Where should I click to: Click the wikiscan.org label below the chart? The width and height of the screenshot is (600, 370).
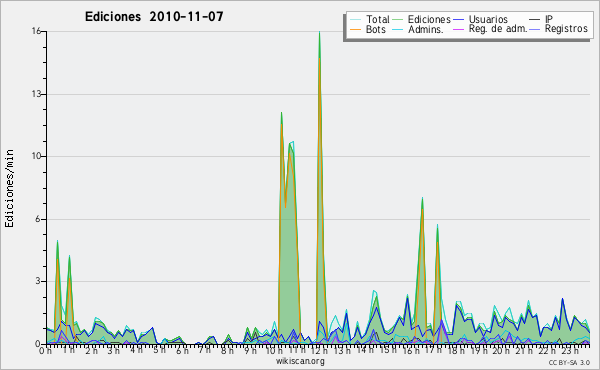(300, 361)
